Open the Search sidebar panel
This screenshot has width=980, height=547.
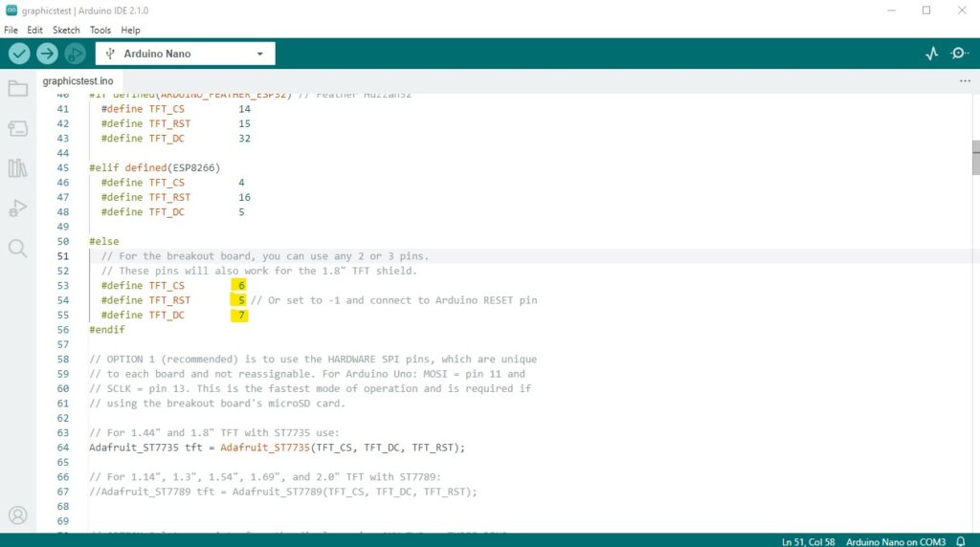coord(17,249)
